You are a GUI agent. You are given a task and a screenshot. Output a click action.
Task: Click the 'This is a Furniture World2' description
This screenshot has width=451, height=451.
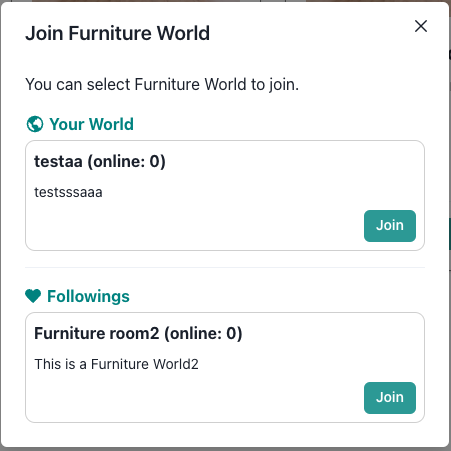click(x=116, y=364)
